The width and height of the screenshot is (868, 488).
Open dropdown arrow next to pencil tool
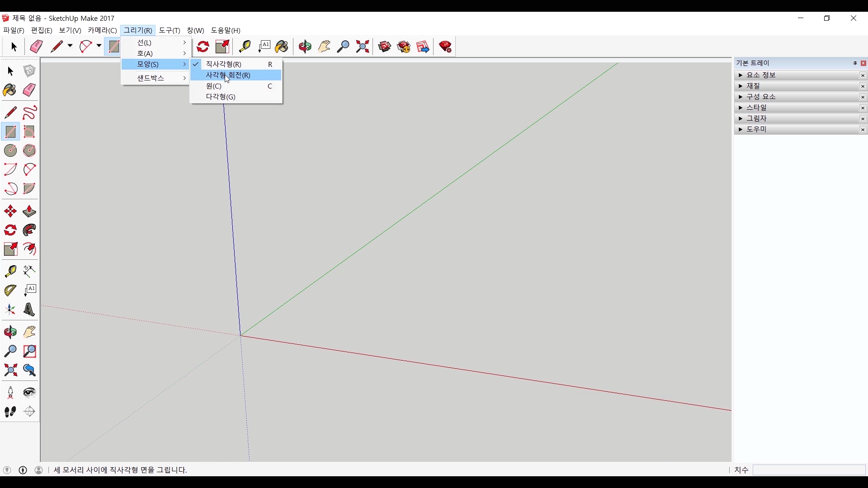[x=70, y=46]
